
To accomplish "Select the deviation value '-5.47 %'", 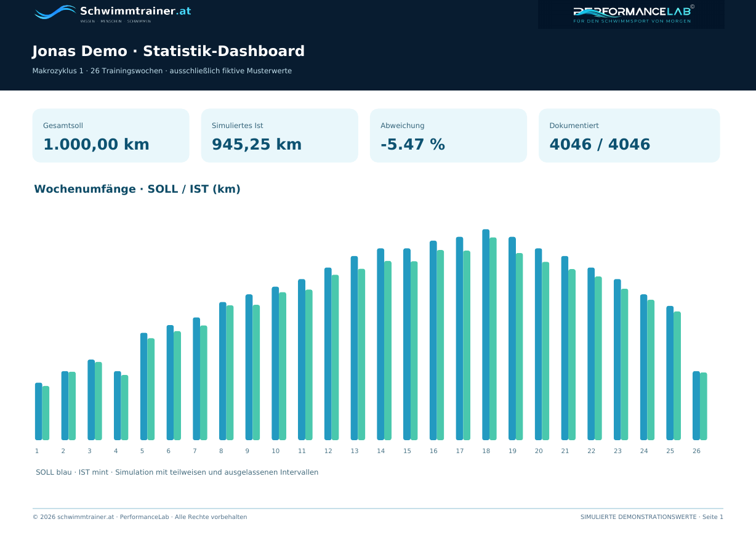I will click(412, 144).
